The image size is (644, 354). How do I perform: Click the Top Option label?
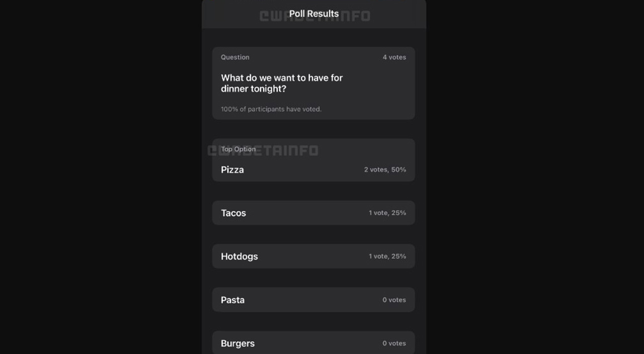tap(238, 149)
